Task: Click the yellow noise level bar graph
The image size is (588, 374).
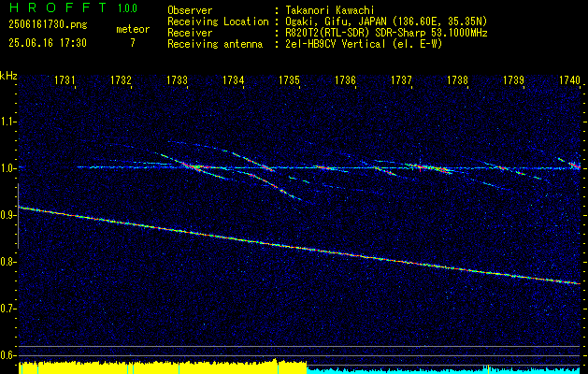Action: 163,367
